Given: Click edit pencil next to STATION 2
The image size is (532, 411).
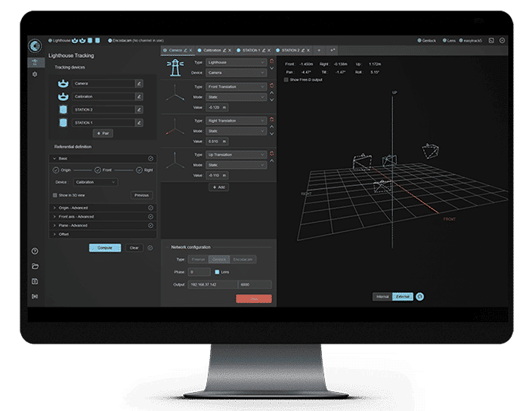Looking at the screenshot, I should pyautogui.click(x=139, y=110).
